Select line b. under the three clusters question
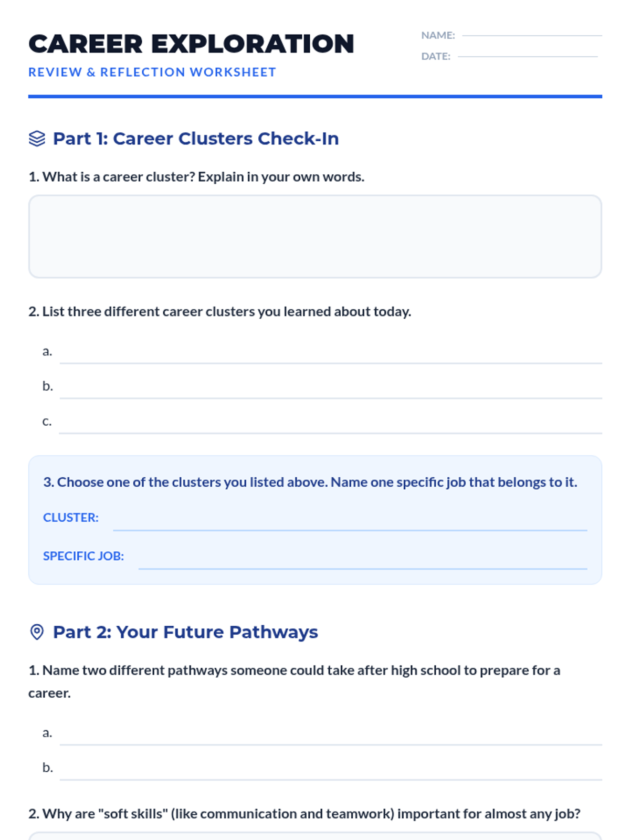Screen dimensions: 630x840 (331, 392)
